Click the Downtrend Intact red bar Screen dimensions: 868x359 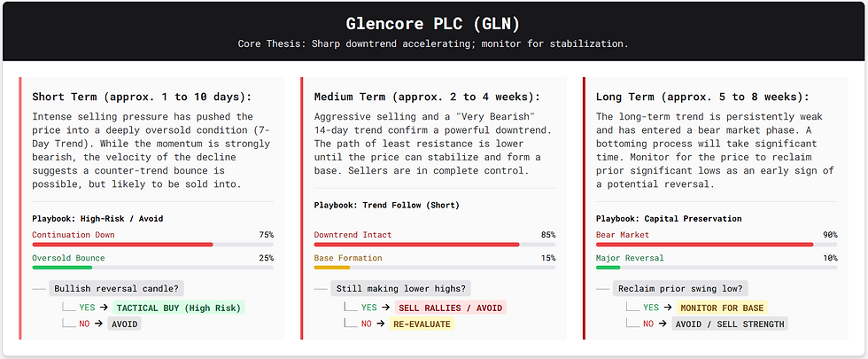coord(416,245)
